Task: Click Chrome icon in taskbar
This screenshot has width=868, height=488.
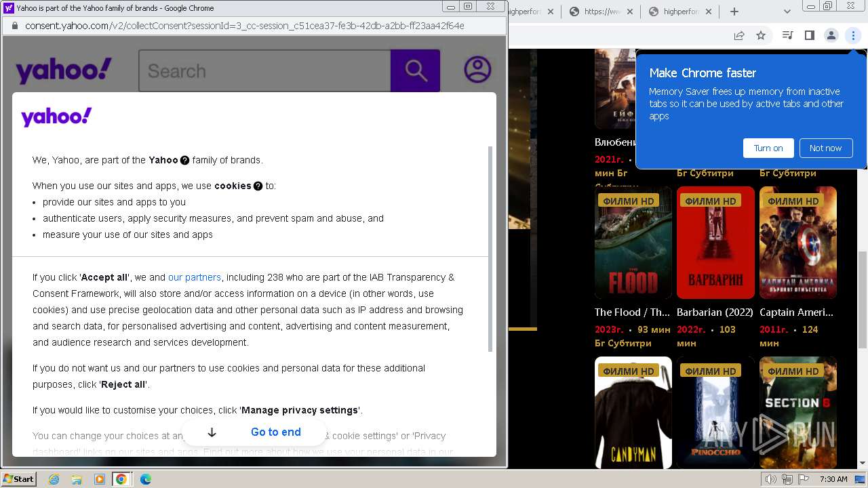Action: 121,479
